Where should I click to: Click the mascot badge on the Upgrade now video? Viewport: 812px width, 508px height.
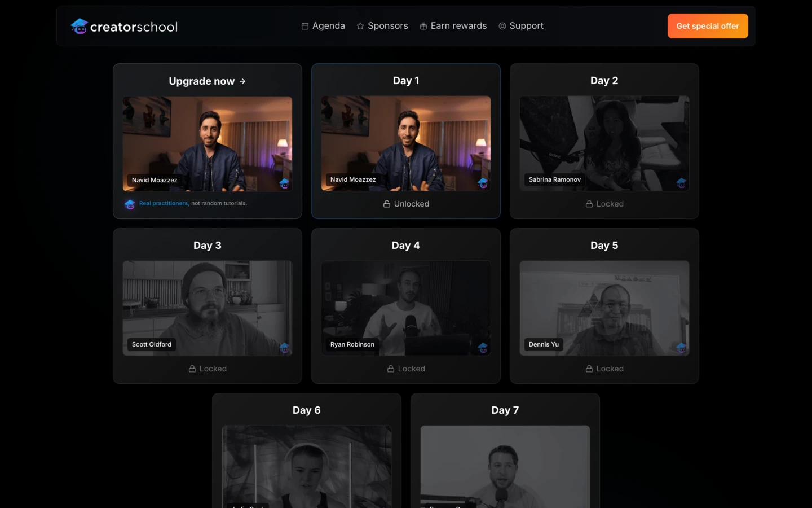pyautogui.click(x=284, y=183)
